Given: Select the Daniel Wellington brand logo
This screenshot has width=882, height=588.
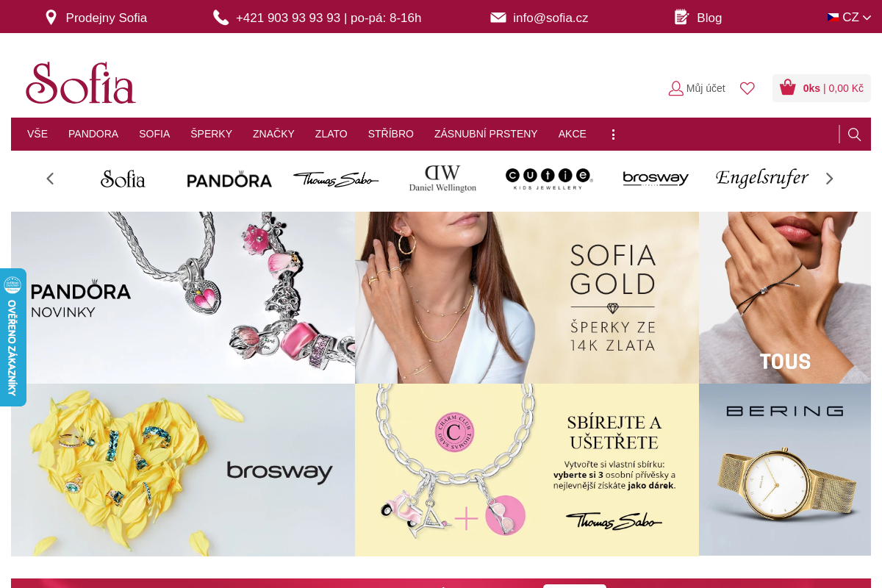Looking at the screenshot, I should (x=442, y=179).
